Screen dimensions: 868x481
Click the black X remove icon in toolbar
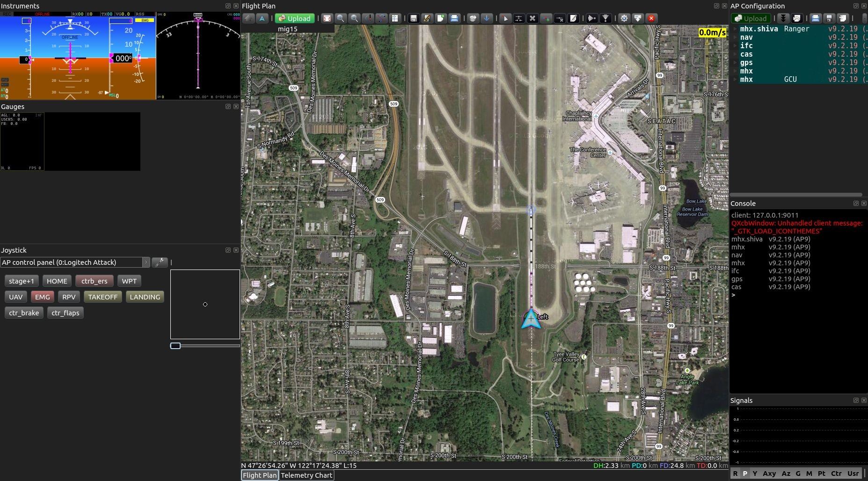(x=532, y=18)
